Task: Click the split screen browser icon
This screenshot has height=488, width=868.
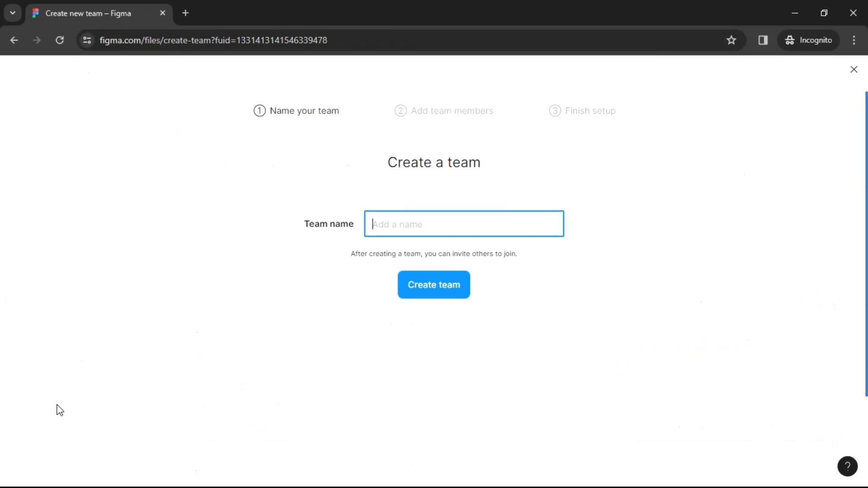Action: click(763, 40)
